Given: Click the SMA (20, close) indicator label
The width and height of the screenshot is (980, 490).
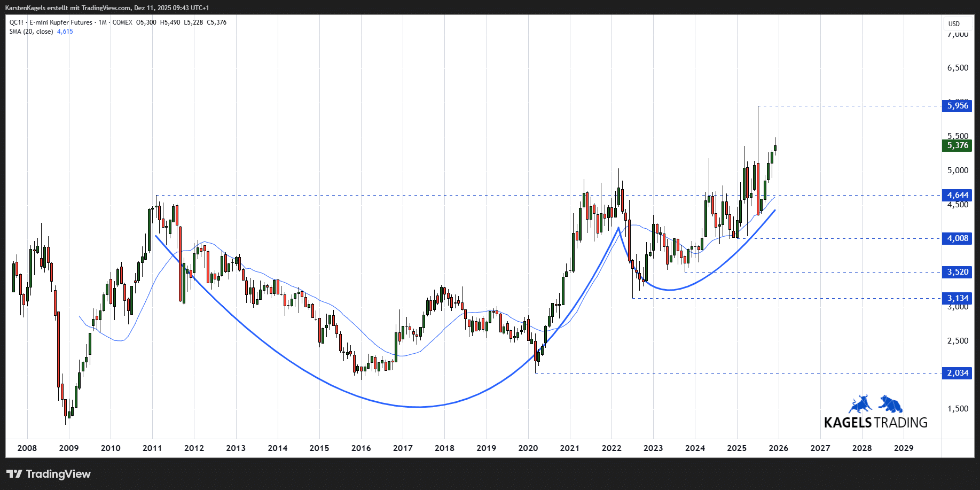Looking at the screenshot, I should tap(31, 32).
